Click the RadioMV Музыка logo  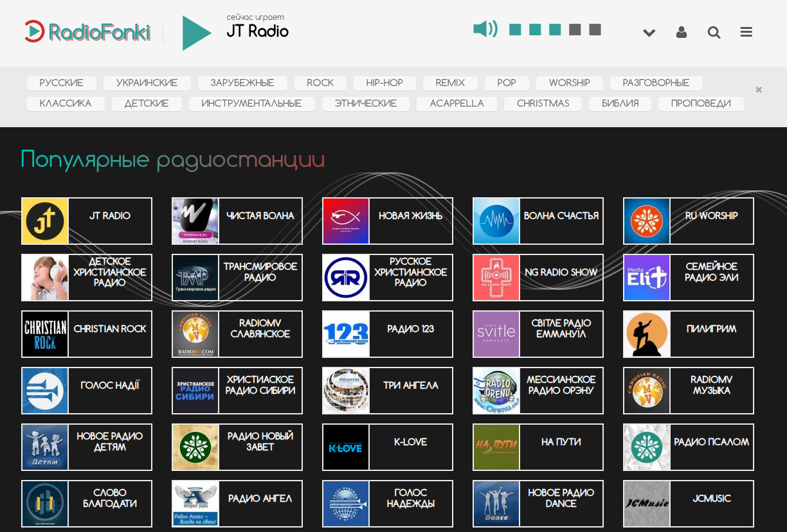pos(647,391)
